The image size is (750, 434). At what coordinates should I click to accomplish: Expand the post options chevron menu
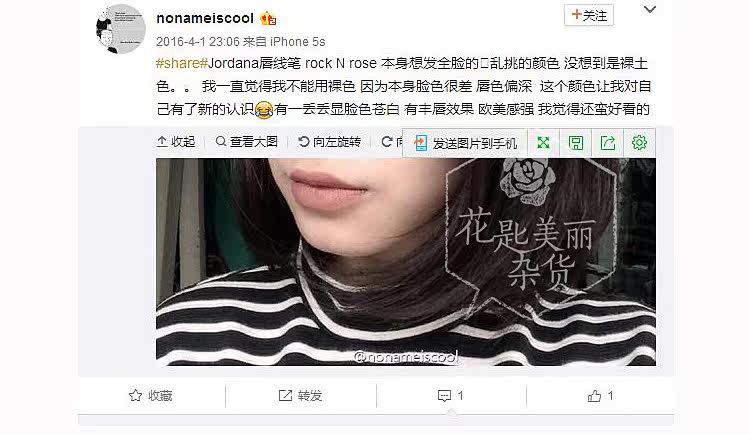coord(650,10)
